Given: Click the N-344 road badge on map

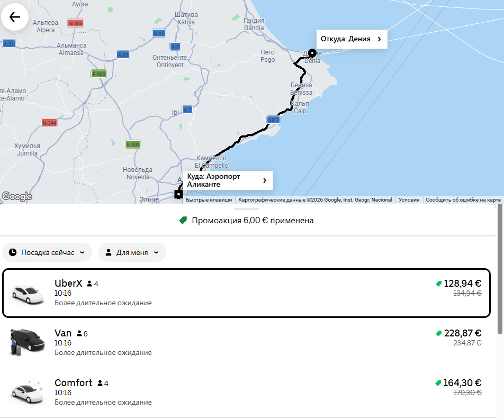Looking at the screenshot, I should pyautogui.click(x=50, y=123).
